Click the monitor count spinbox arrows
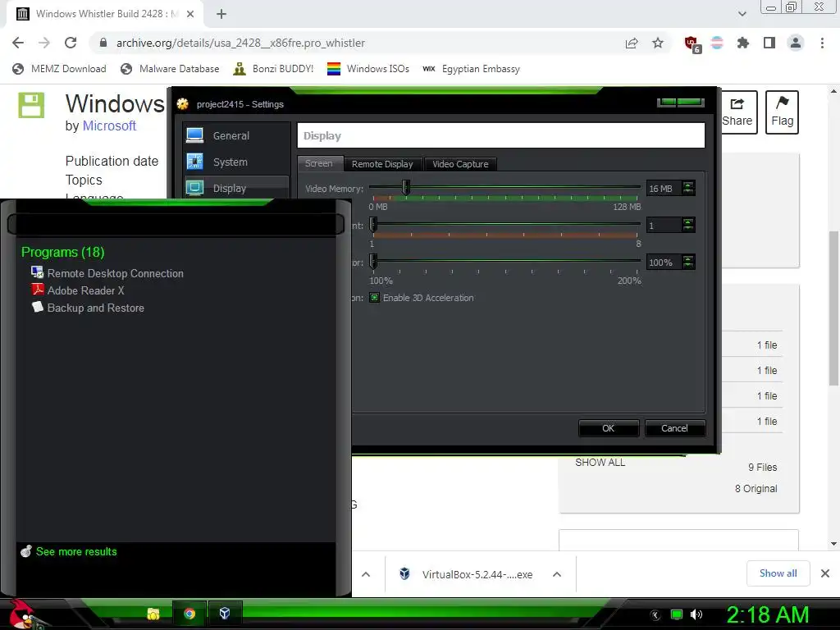This screenshot has height=630, width=840. click(688, 225)
